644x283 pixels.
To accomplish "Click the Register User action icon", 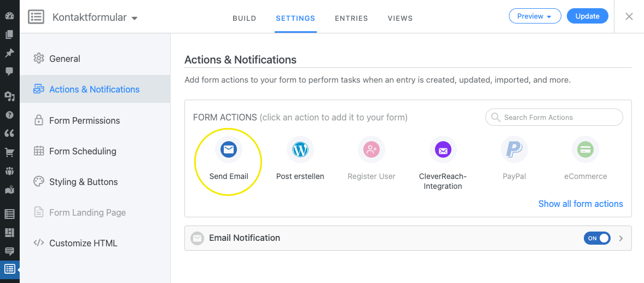I will click(x=372, y=149).
